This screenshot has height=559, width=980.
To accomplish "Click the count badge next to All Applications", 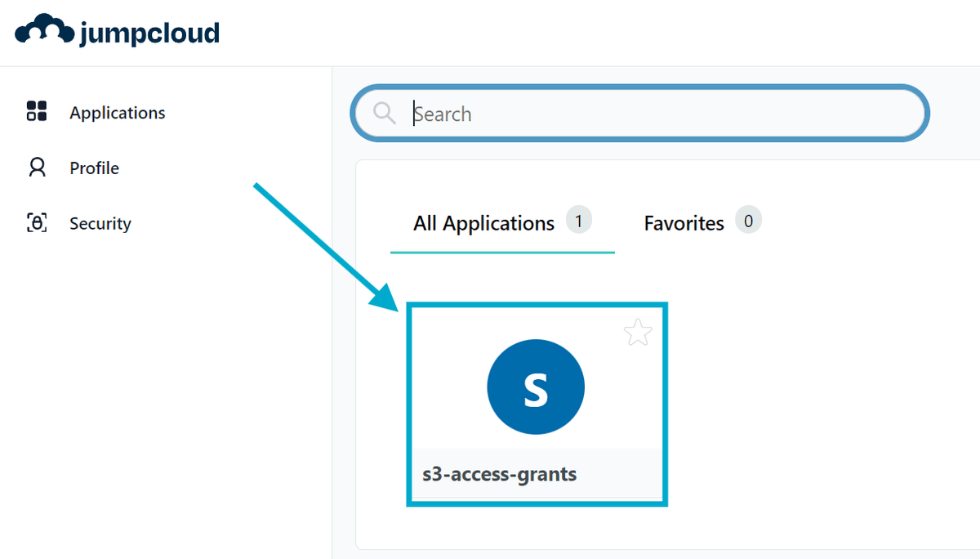I will point(580,221).
